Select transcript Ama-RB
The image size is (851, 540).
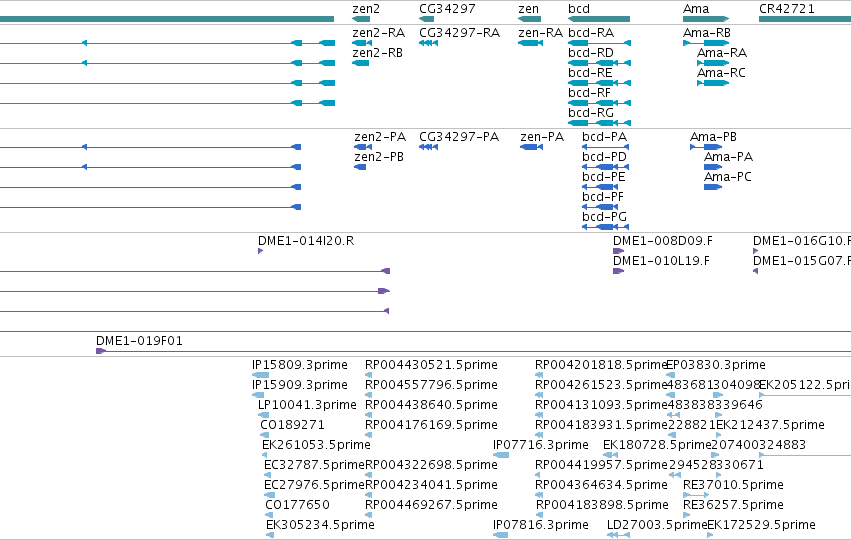pos(706,43)
